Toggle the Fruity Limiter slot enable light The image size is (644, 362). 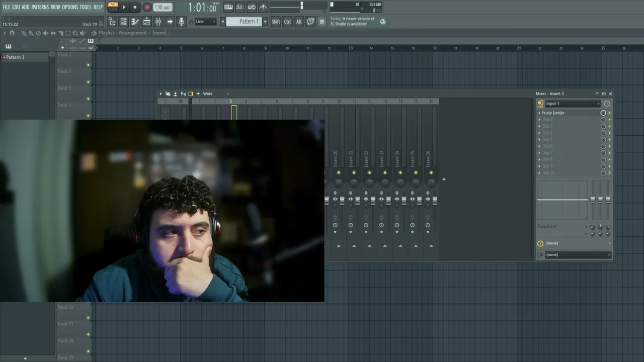(609, 113)
